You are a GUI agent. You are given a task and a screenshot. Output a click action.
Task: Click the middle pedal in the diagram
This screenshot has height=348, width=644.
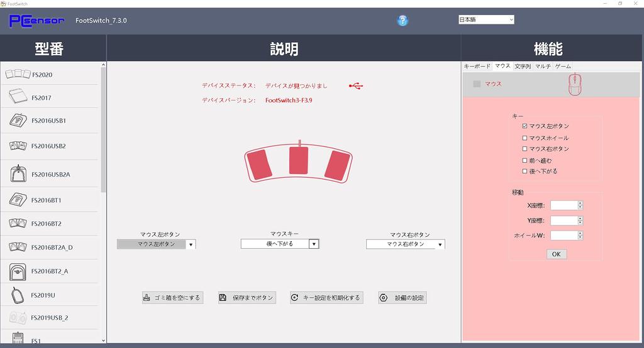pyautogui.click(x=300, y=161)
